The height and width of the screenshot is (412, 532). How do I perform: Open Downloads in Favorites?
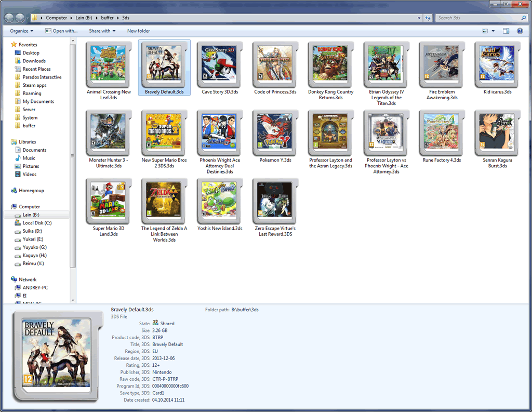tap(34, 61)
